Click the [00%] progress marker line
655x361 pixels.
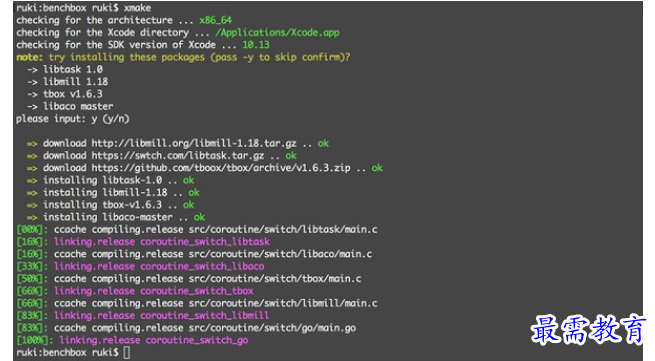click(x=197, y=229)
